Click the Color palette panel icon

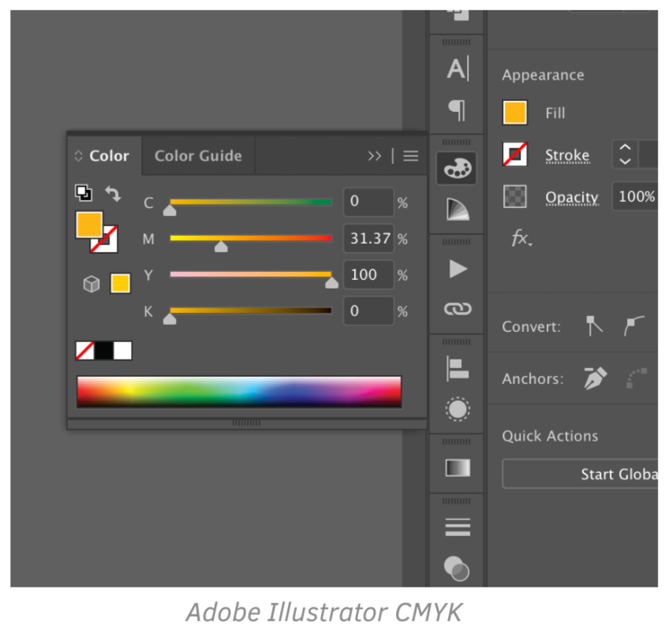coord(457,169)
